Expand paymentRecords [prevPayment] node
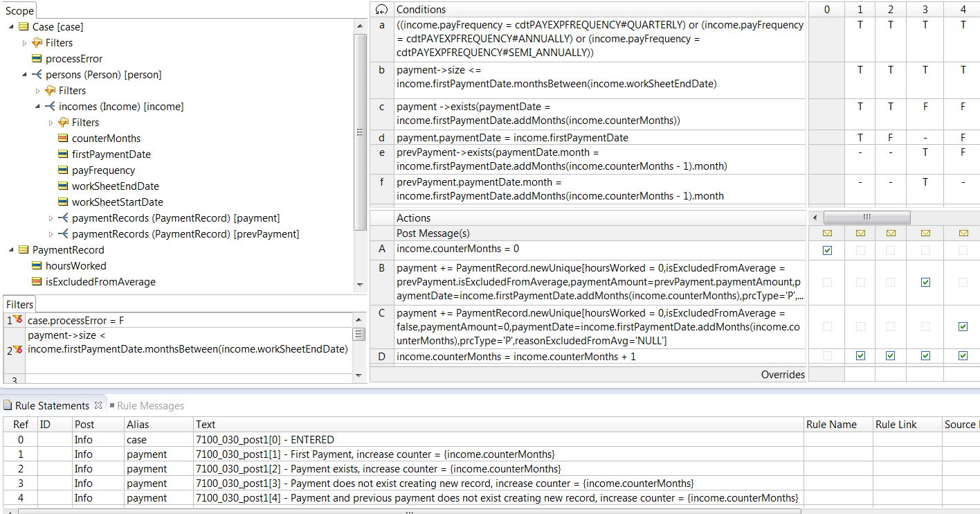 51,234
